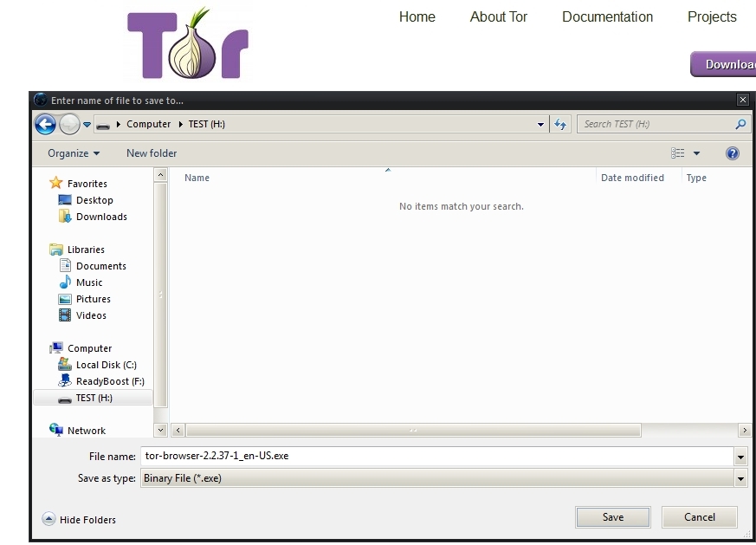Select TEST (H:) in the address breadcrumb
The image size is (756, 545).
(207, 124)
